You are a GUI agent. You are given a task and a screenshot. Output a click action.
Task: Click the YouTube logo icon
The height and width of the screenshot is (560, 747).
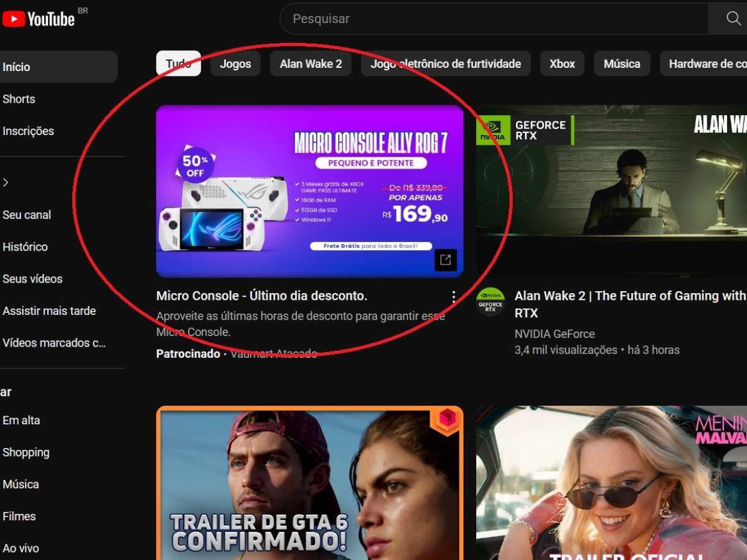[14, 19]
